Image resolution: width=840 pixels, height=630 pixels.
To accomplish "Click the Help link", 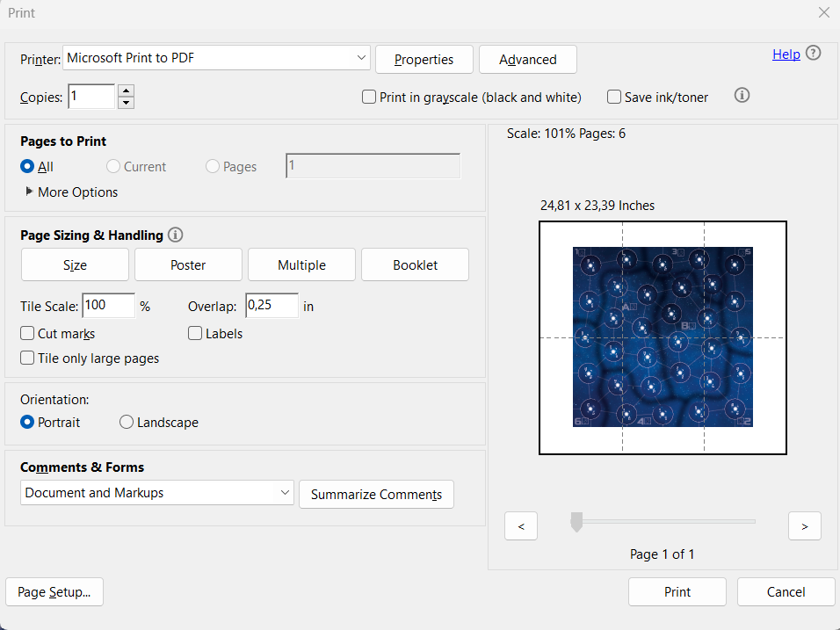I will click(786, 54).
